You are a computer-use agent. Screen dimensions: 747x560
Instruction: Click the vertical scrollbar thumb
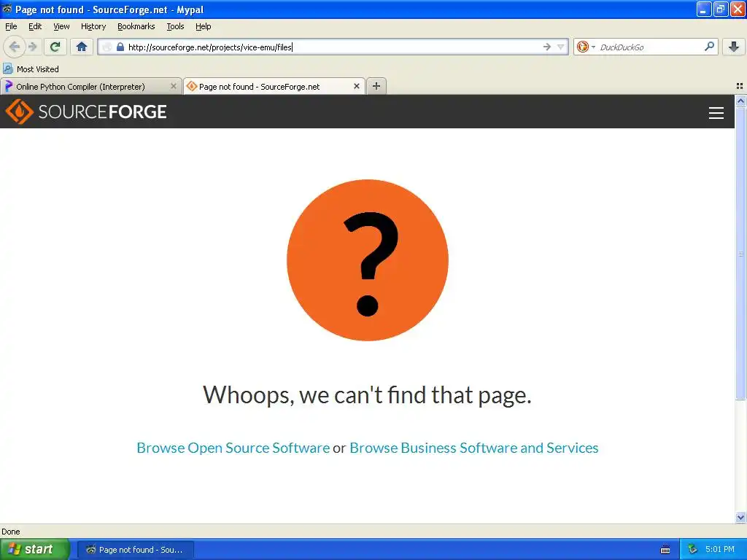pyautogui.click(x=740, y=253)
